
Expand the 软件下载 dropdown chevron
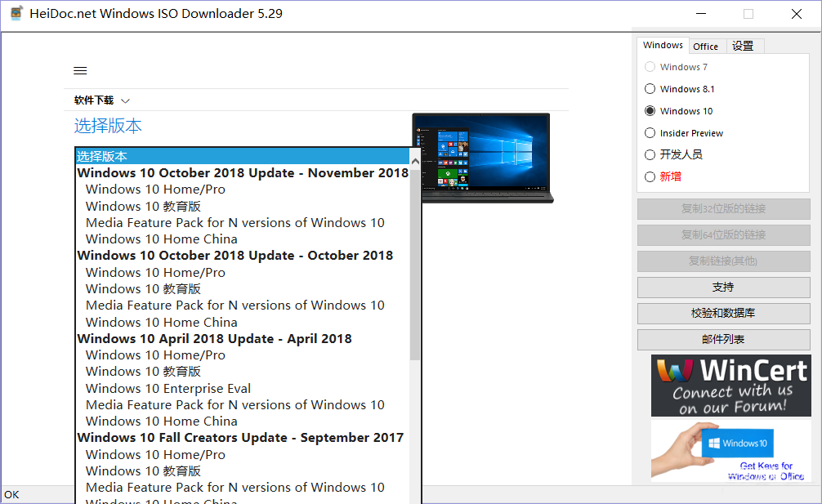click(x=125, y=100)
